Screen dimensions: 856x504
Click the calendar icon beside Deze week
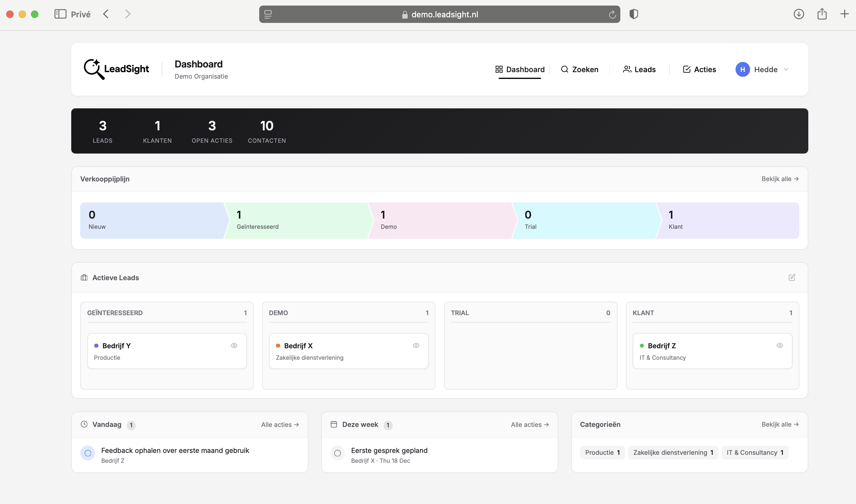pyautogui.click(x=334, y=424)
